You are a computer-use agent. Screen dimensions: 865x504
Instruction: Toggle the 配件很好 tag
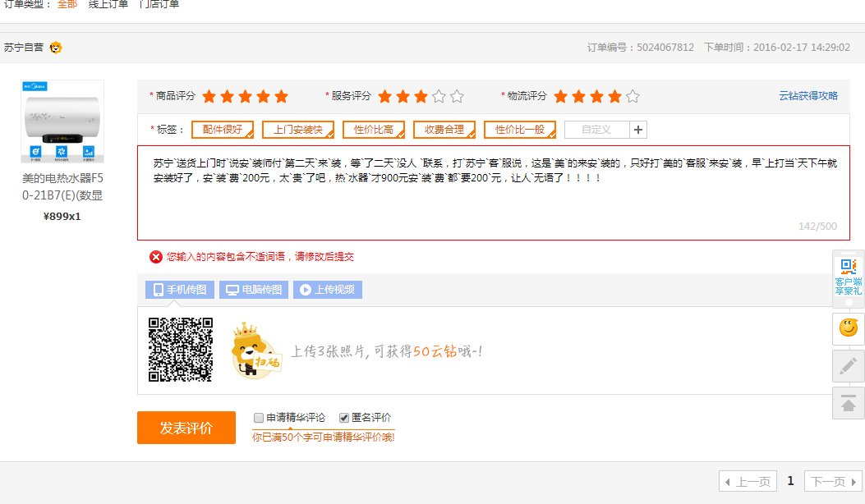pyautogui.click(x=223, y=130)
